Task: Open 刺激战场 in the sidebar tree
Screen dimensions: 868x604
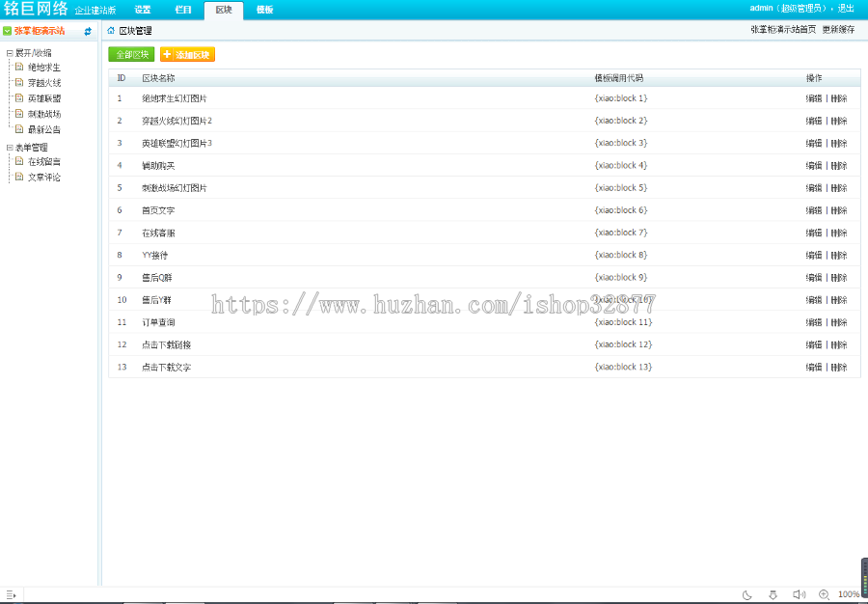Action: pos(44,114)
